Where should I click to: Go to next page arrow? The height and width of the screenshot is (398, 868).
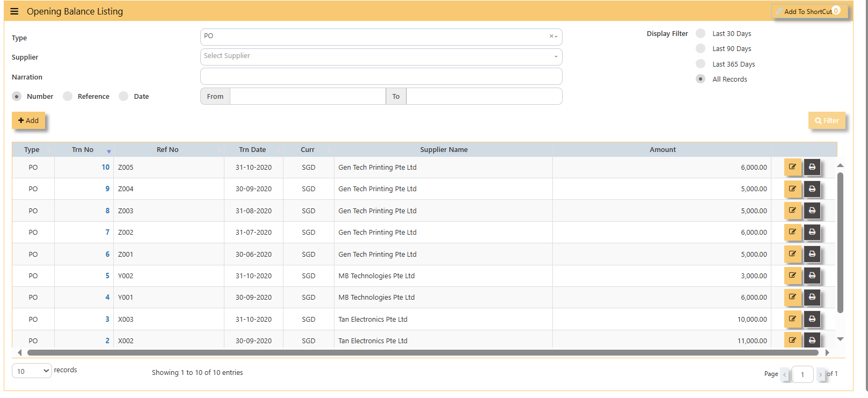[x=820, y=374]
